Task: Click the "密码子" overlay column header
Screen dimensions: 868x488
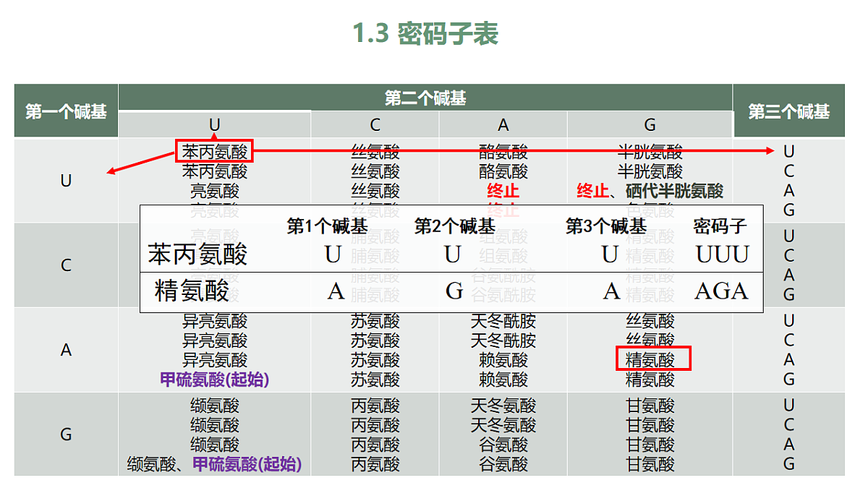Action: 720,226
